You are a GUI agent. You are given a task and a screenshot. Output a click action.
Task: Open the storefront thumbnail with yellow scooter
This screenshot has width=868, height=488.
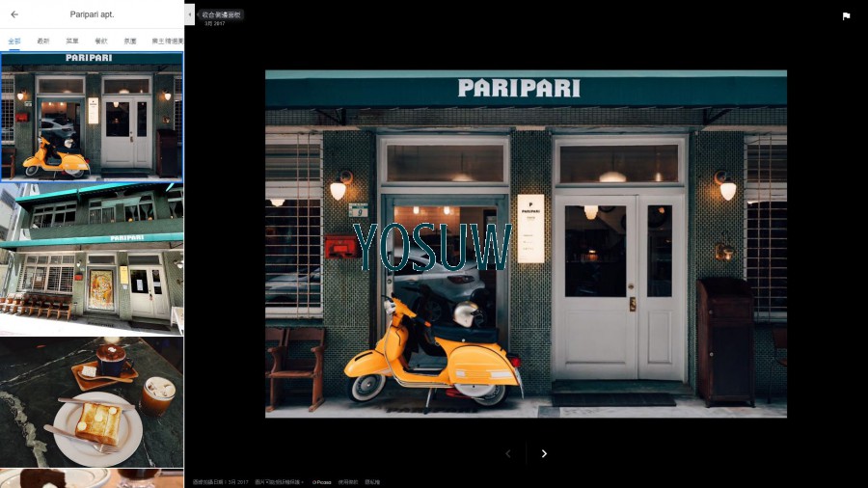coord(92,117)
